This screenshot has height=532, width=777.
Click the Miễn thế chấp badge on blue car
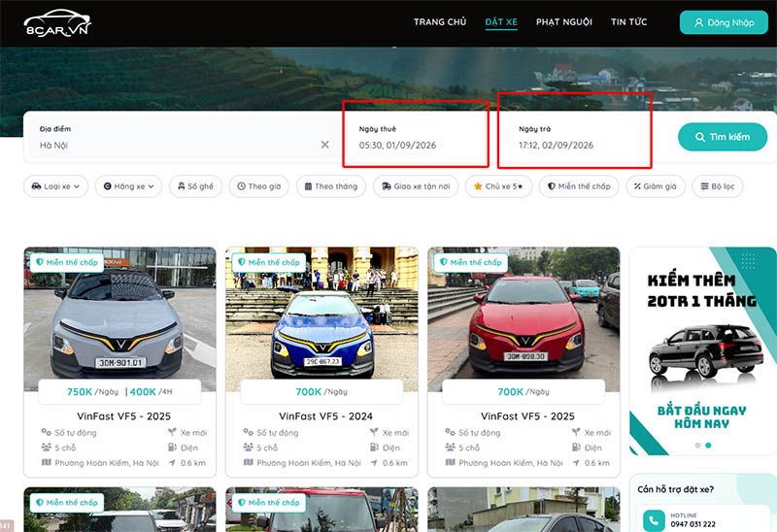pos(269,262)
